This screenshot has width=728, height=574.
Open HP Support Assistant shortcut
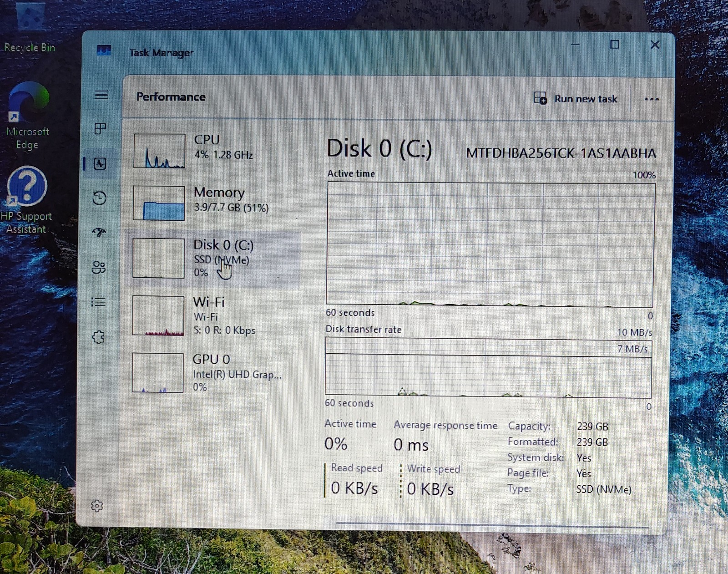click(x=26, y=200)
